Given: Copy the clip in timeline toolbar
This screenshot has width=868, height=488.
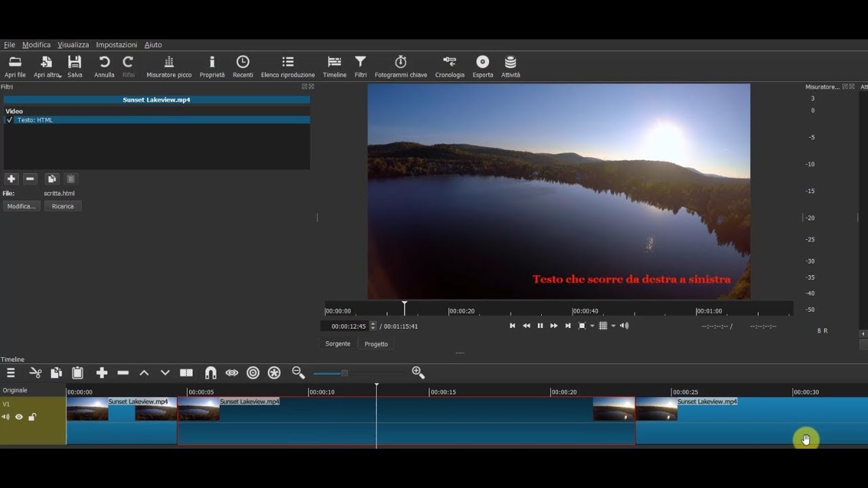Looking at the screenshot, I should pyautogui.click(x=56, y=373).
